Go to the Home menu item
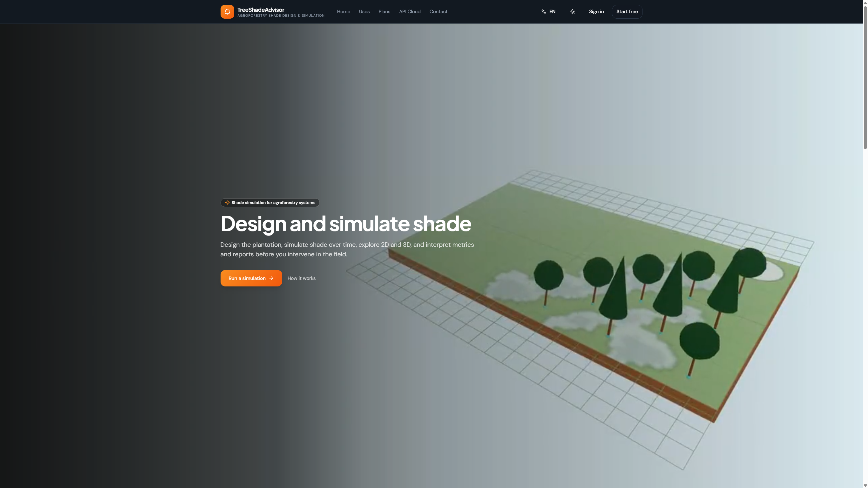The image size is (868, 488). coord(343,12)
